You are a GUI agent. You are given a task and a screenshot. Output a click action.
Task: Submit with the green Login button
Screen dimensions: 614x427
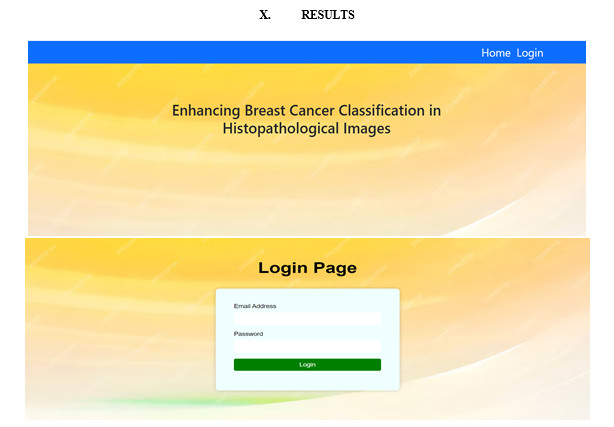tap(307, 365)
